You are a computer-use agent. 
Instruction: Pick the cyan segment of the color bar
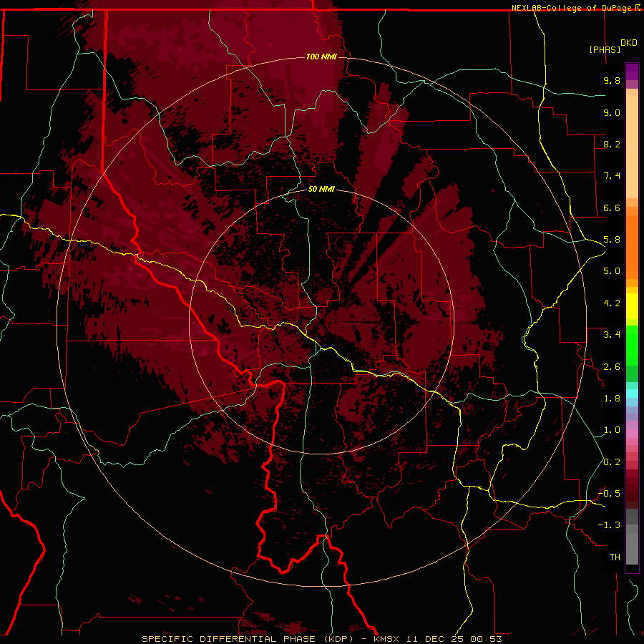pyautogui.click(x=632, y=394)
